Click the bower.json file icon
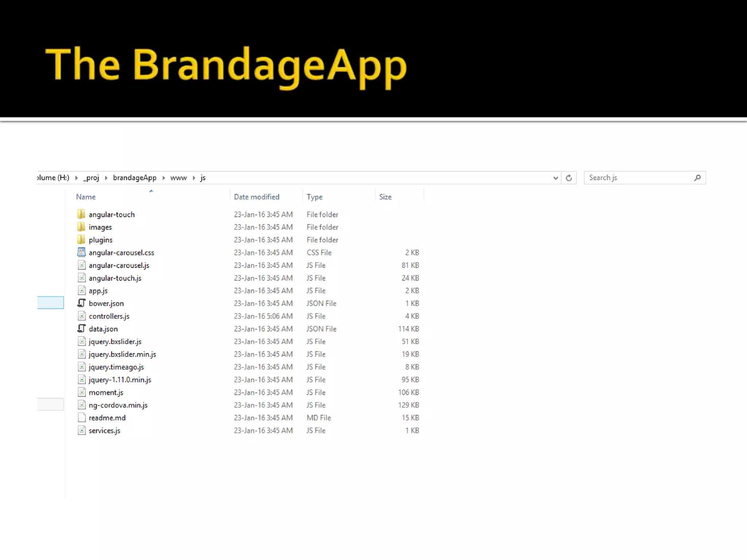Viewport: 747px width, 560px height. (x=81, y=303)
